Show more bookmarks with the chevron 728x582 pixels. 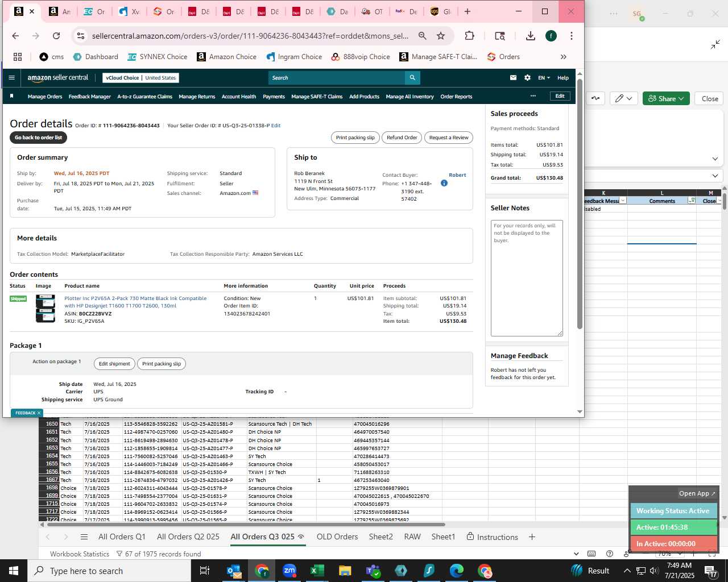click(x=564, y=57)
